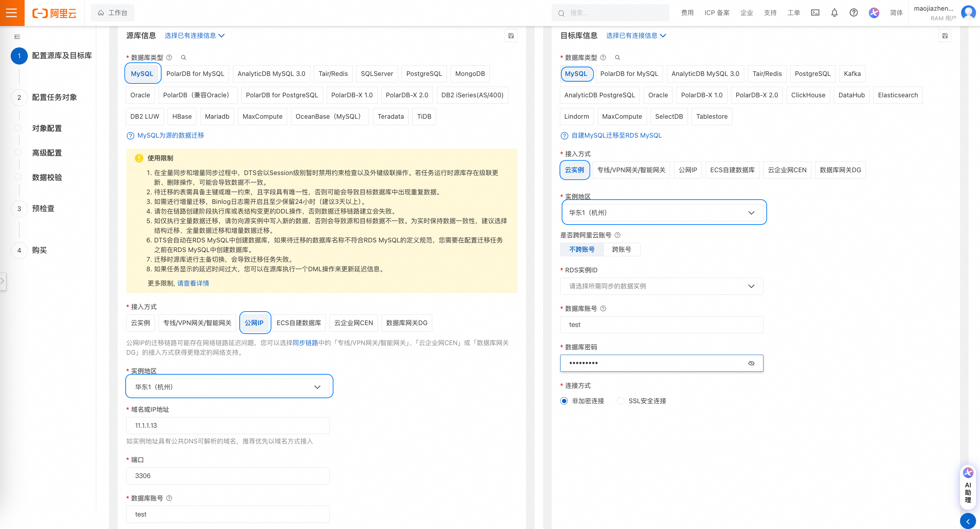Open the notifications bell
The height and width of the screenshot is (529, 980).
[834, 12]
